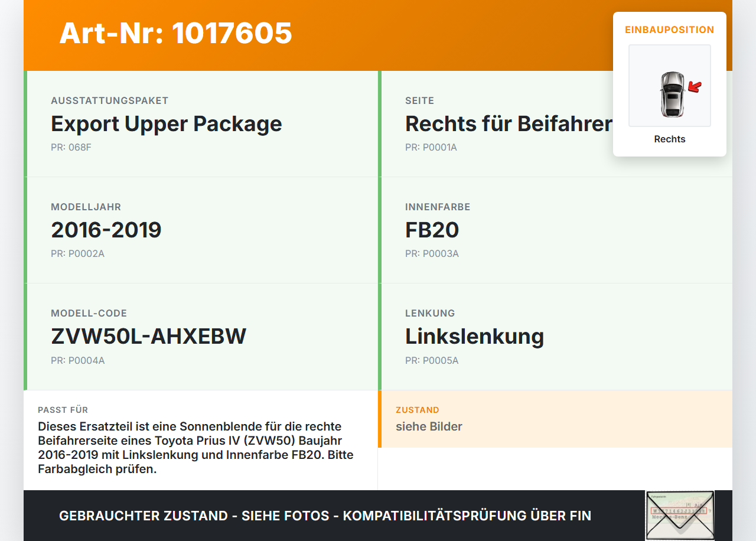Click the PR: P0003A code
This screenshot has height=541, width=756.
(x=432, y=254)
